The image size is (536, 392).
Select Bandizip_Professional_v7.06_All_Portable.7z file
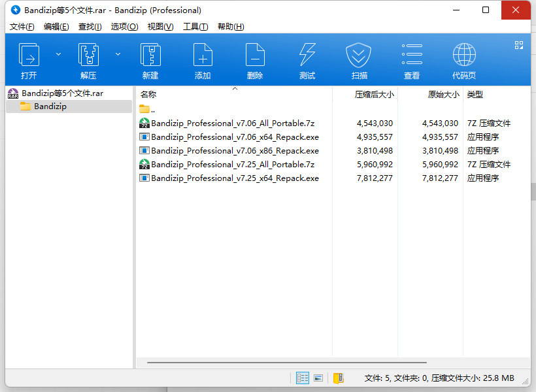(x=233, y=123)
